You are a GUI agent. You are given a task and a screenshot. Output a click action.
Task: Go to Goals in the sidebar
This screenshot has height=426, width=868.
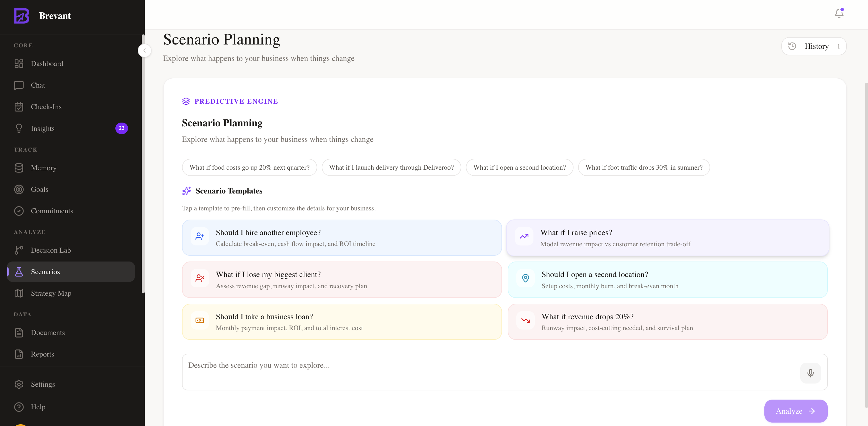click(x=39, y=189)
